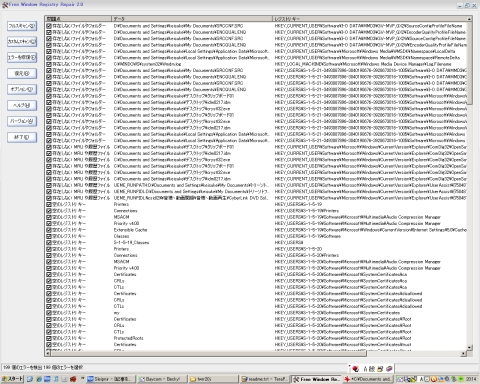Click the list's scroll-up arrow
The height and width of the screenshot is (384, 480).
470,19
